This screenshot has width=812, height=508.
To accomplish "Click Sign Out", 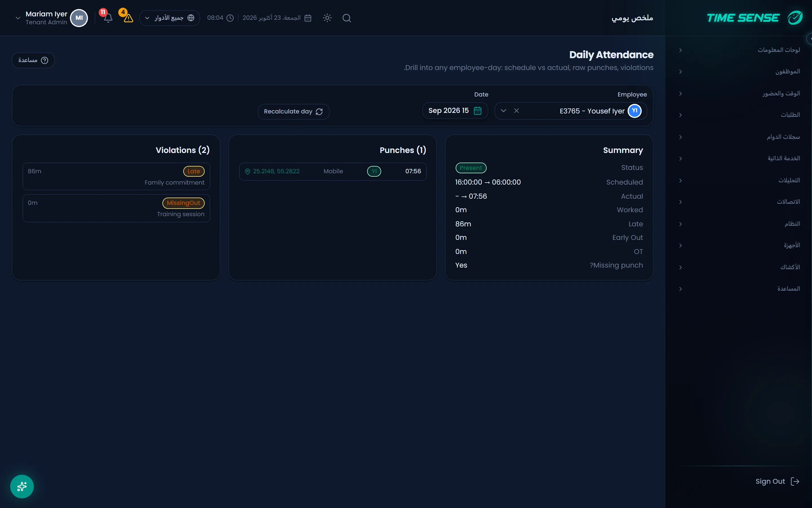I will point(777,481).
